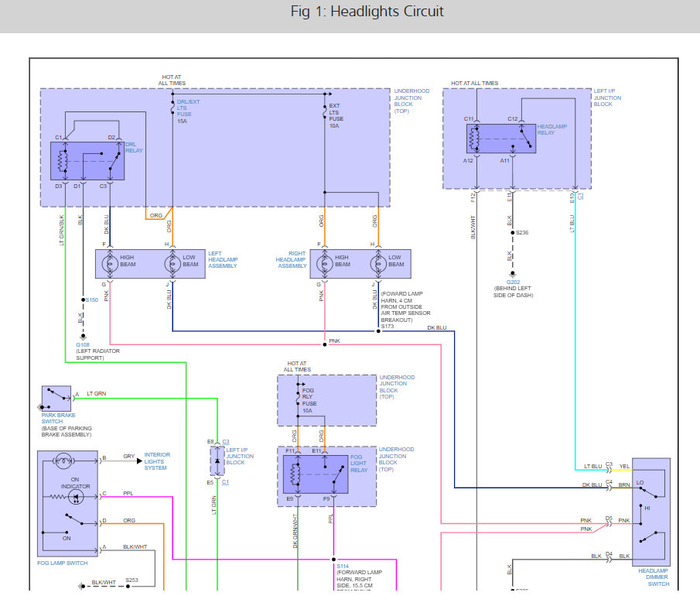Click the right headlamp low beam bulb symbol
Screen dimensions: 700x606
click(378, 264)
